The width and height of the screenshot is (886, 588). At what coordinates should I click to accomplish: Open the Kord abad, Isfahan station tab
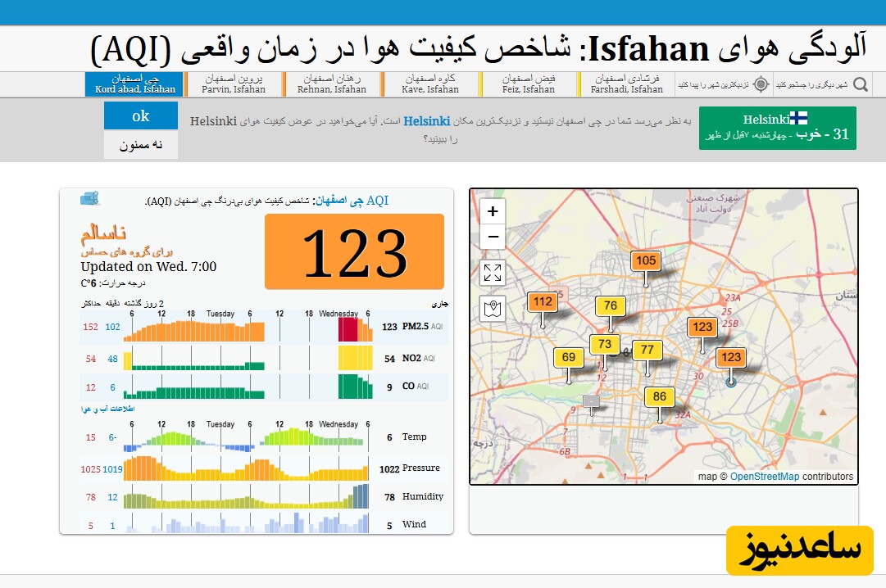point(135,84)
